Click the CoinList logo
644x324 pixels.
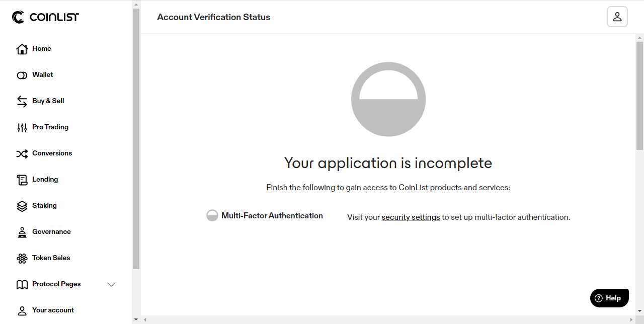point(45,17)
